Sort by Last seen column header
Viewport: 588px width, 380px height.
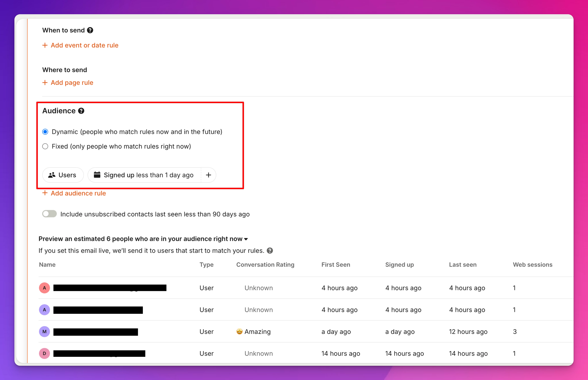point(463,264)
